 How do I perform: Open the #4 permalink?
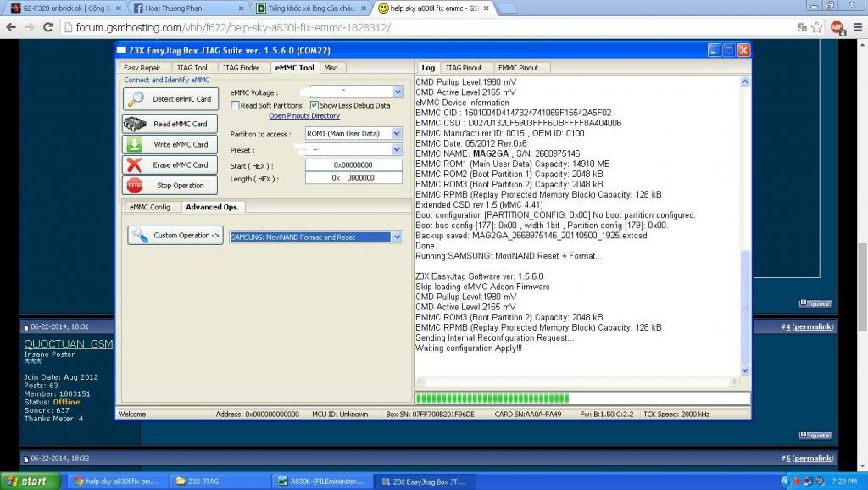click(813, 326)
